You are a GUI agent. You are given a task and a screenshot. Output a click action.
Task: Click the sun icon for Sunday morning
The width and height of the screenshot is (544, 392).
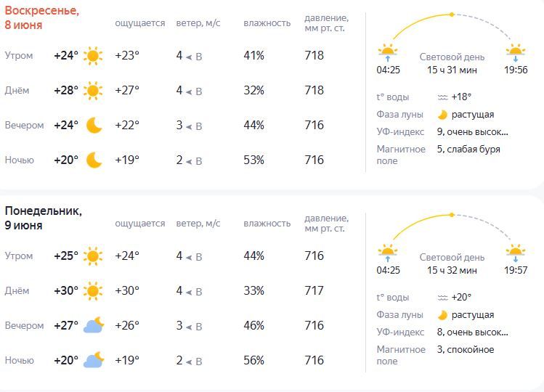[93, 55]
